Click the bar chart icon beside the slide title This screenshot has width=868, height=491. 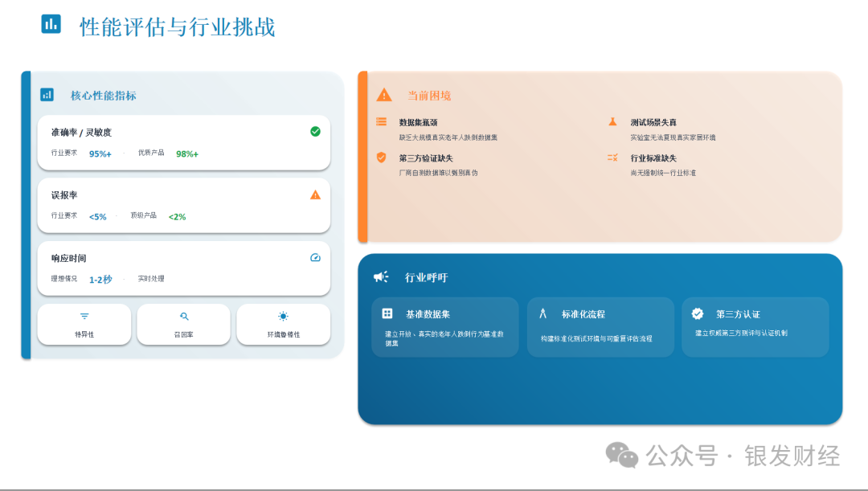click(x=51, y=24)
